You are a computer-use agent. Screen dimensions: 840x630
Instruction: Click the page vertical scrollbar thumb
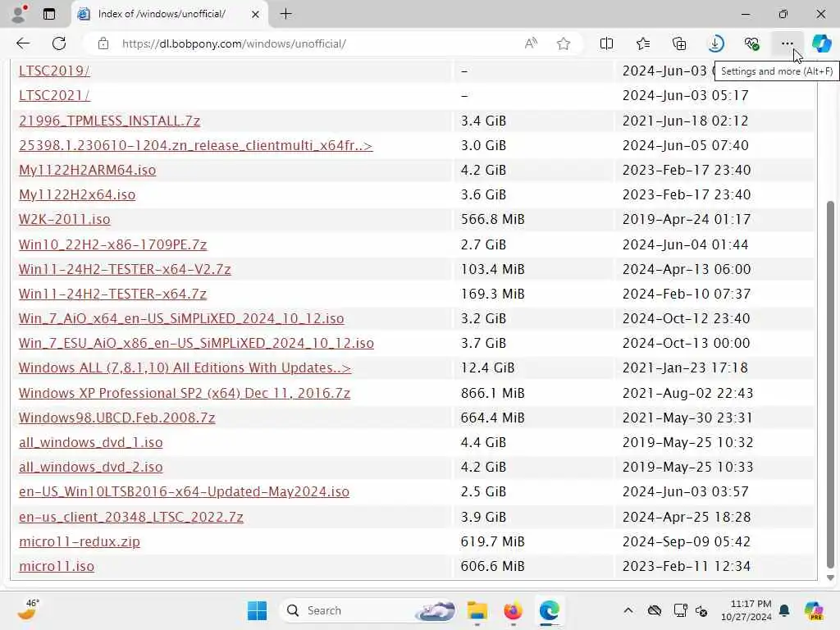pos(830,384)
